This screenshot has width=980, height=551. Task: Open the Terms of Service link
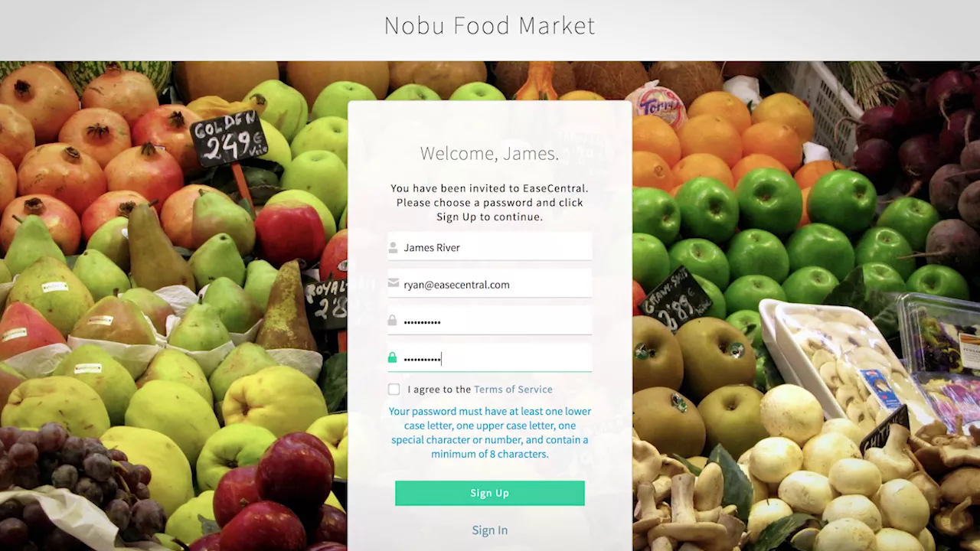(x=513, y=390)
